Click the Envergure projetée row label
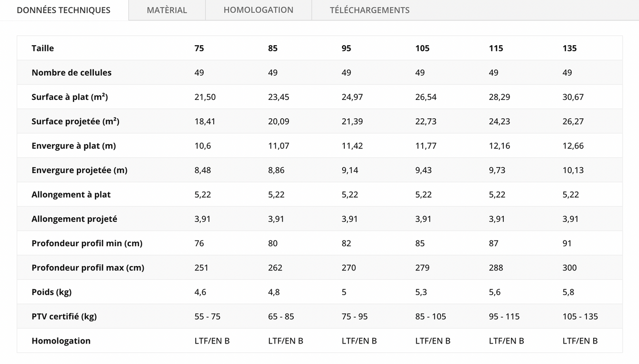The width and height of the screenshot is (639, 364). click(x=79, y=170)
